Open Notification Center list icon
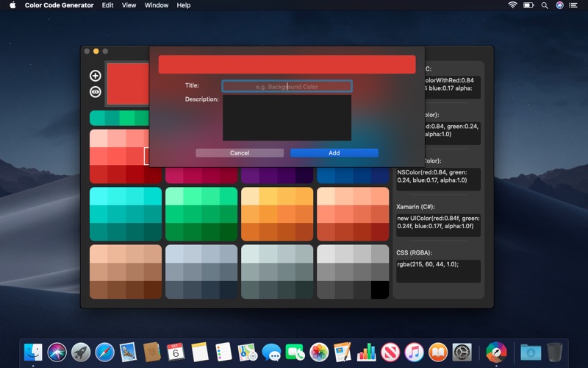 click(x=573, y=5)
